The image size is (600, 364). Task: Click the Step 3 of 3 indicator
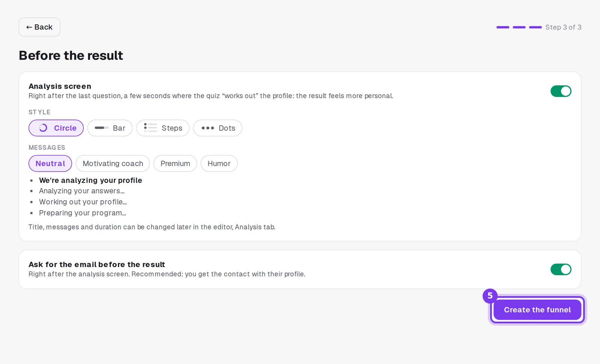pyautogui.click(x=563, y=27)
